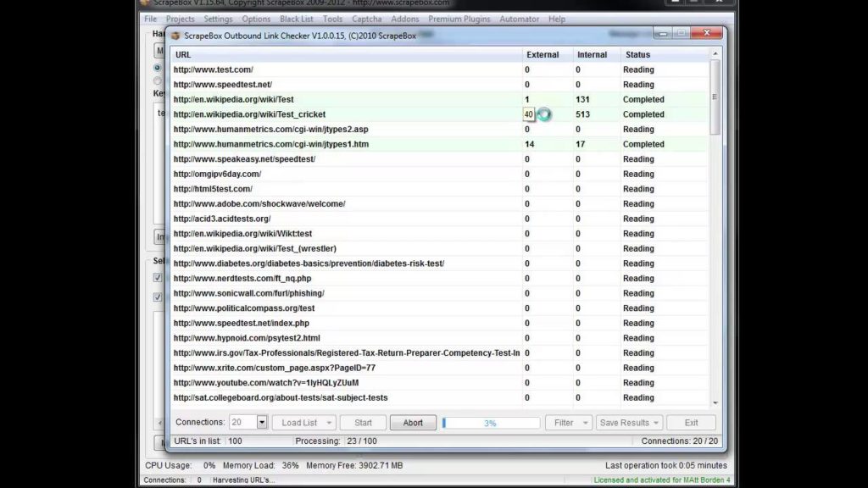Click Internal count 131 for wiki/Test
This screenshot has width=868, height=488.
tap(582, 100)
